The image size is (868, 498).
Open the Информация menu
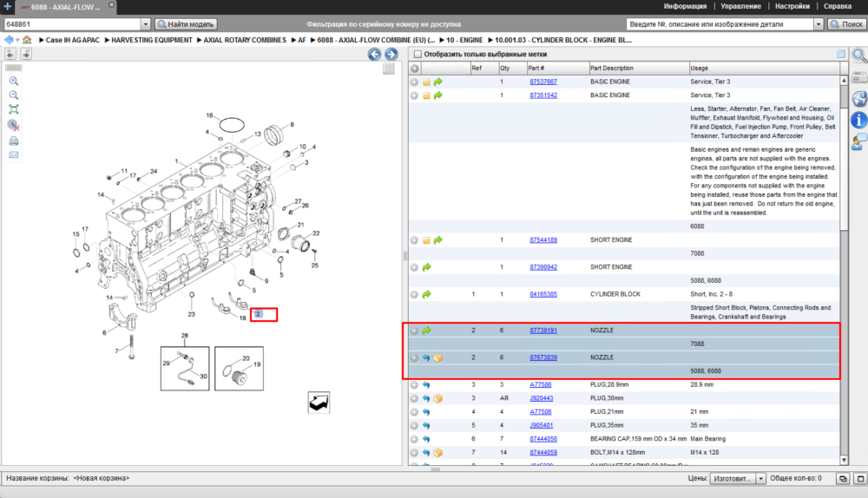coord(685,7)
